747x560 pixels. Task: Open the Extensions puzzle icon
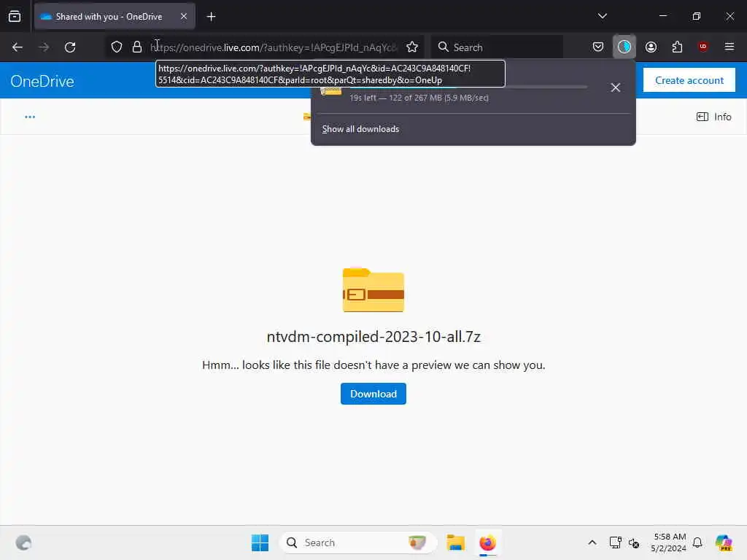pyautogui.click(x=677, y=47)
